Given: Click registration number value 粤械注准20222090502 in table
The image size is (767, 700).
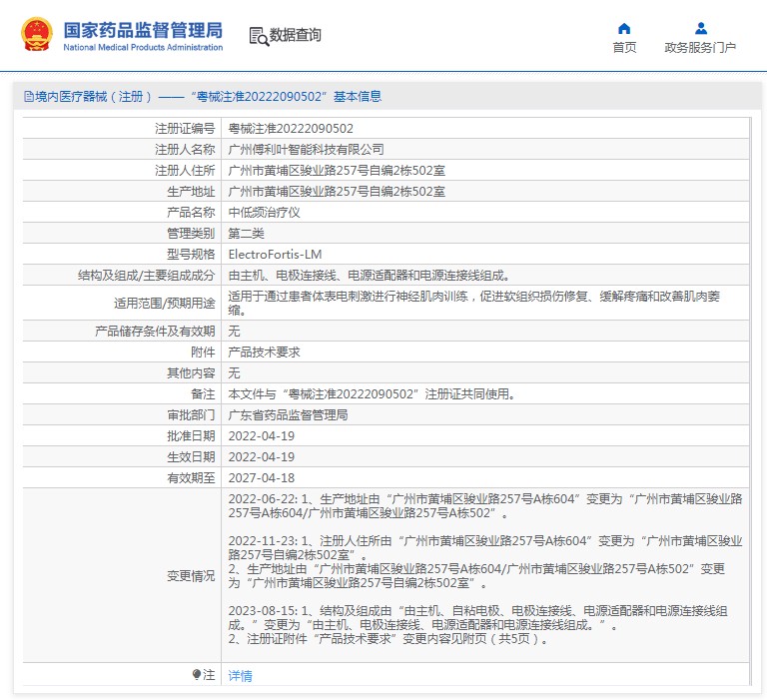Looking at the screenshot, I should [x=291, y=129].
